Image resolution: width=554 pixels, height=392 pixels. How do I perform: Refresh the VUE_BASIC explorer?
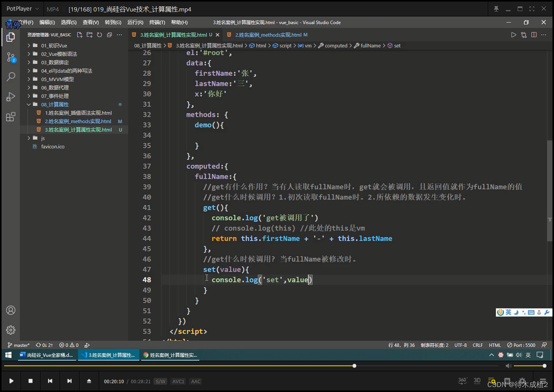point(99,35)
